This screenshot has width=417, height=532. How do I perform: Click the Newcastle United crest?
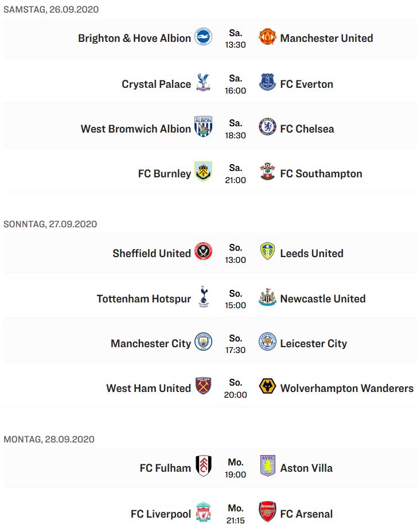pos(267,297)
